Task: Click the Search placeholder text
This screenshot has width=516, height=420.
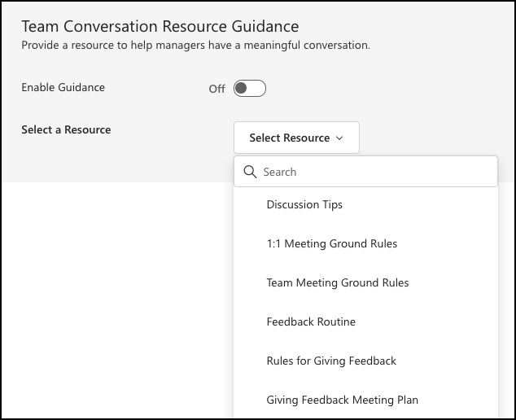Action: click(280, 172)
